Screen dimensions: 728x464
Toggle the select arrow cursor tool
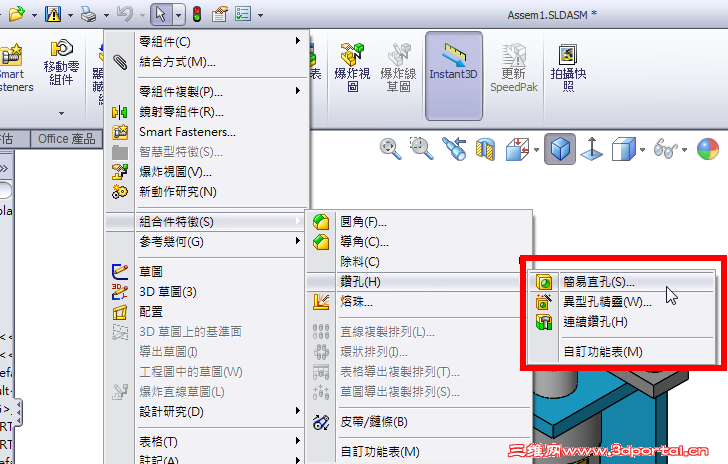(x=161, y=14)
